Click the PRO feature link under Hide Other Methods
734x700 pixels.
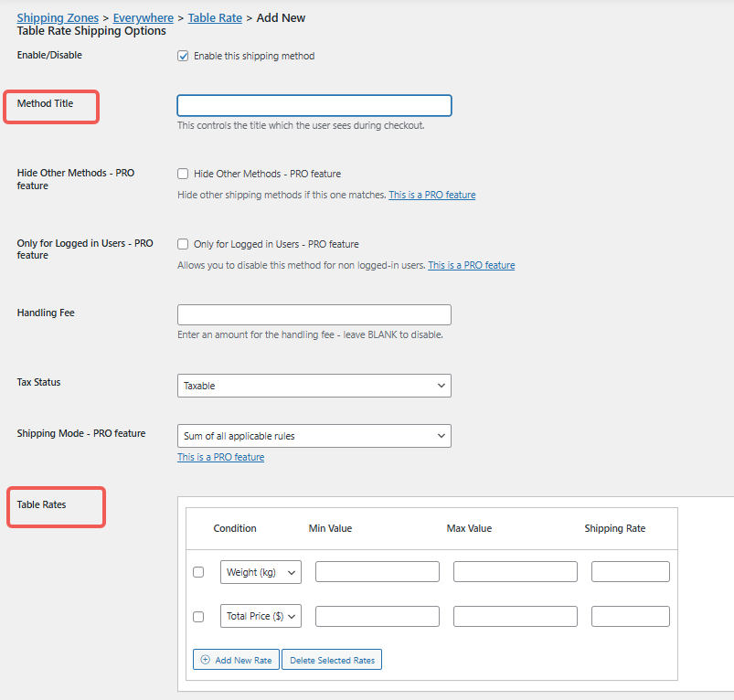pos(431,195)
